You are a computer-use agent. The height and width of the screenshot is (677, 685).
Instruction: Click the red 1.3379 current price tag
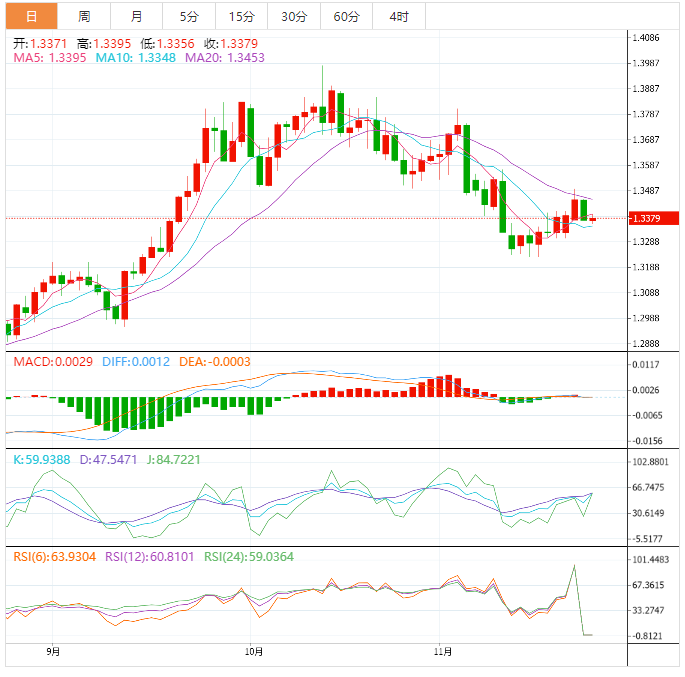[x=654, y=218]
